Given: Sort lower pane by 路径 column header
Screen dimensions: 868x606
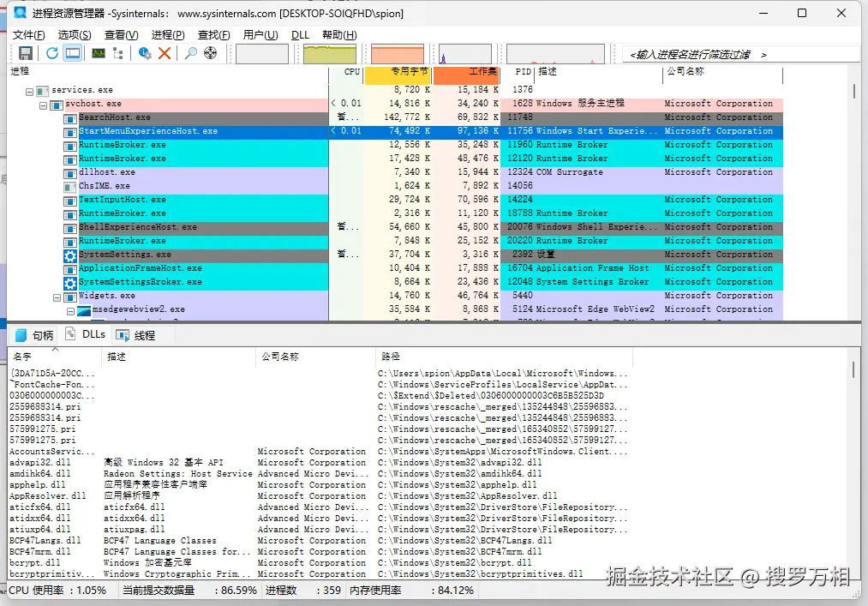Looking at the screenshot, I should [x=504, y=357].
